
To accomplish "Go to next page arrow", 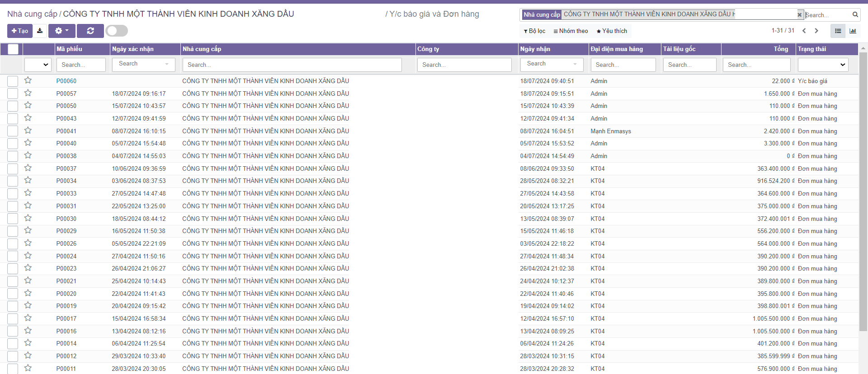I will (x=816, y=31).
